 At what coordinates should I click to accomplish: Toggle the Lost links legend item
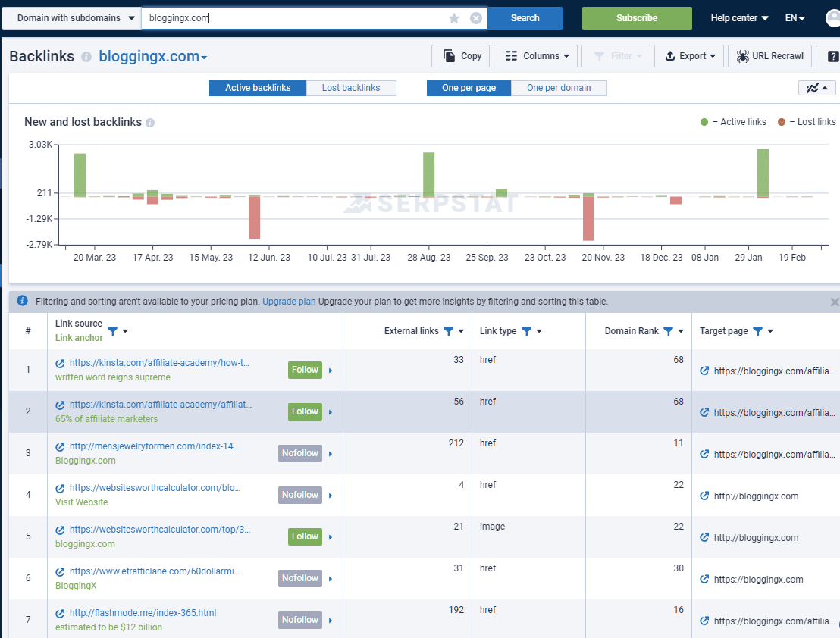click(x=806, y=122)
